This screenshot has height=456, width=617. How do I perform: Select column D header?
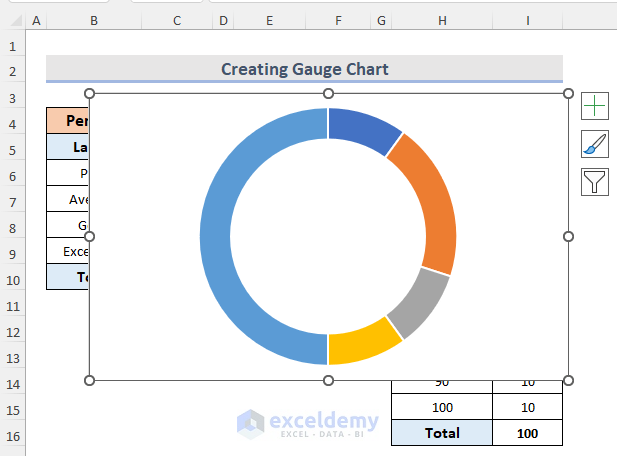[223, 20]
